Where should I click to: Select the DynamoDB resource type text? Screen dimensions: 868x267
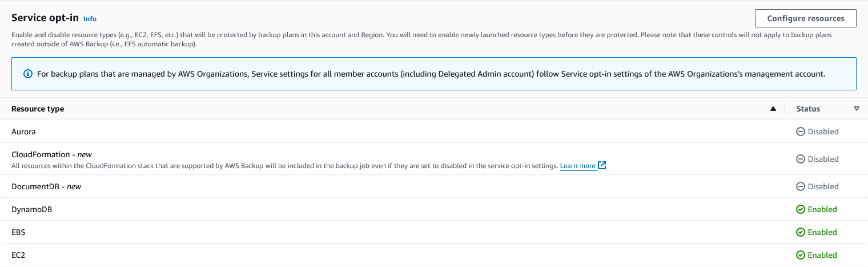(x=32, y=209)
